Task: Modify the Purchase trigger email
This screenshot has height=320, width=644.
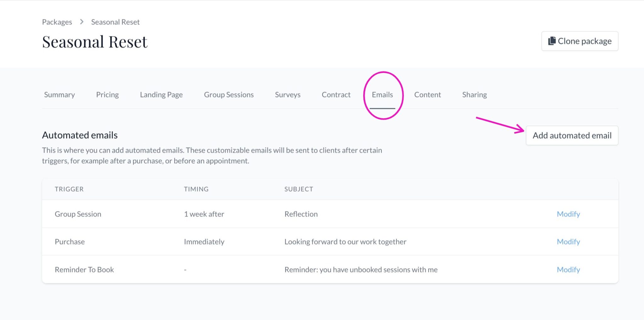Action: 568,242
